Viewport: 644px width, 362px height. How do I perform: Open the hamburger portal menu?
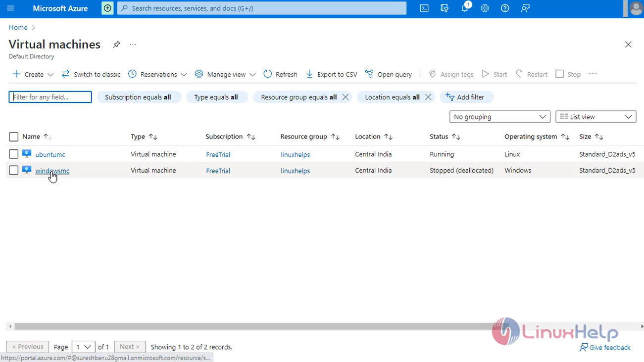[10, 8]
